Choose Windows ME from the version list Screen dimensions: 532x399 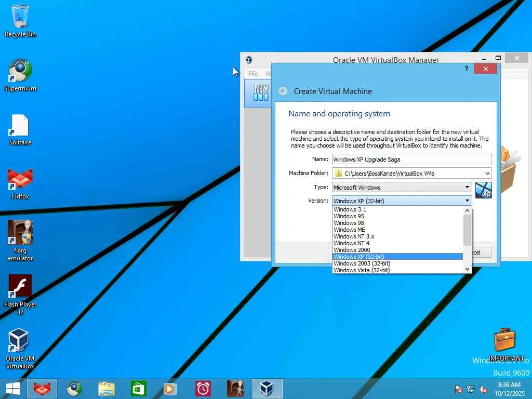point(397,230)
